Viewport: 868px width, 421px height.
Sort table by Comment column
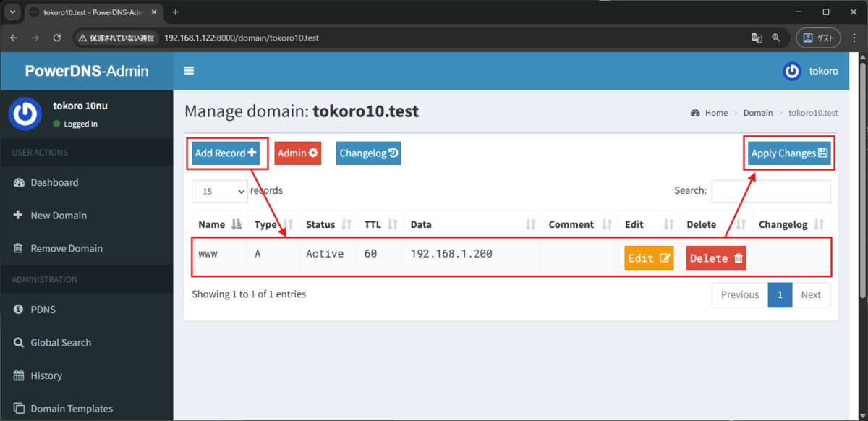[x=580, y=224]
